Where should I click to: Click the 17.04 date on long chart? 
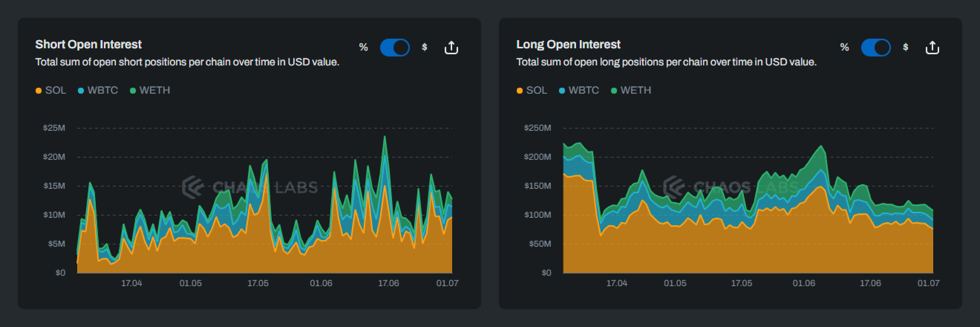tap(617, 283)
